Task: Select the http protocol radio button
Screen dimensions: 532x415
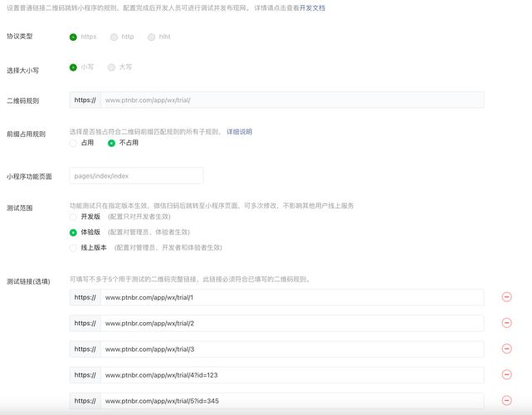Action: 114,37
